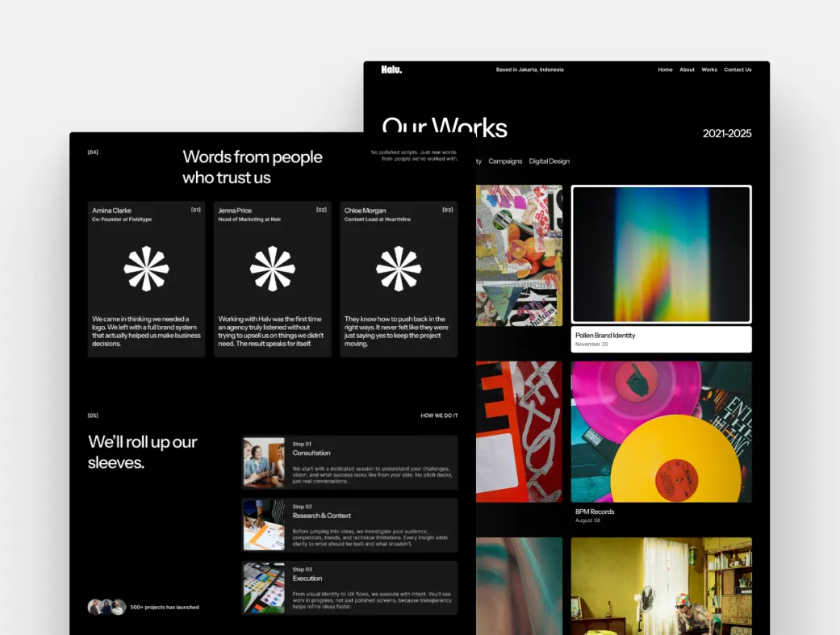Select the Campaigns filter tab
Viewport: 840px width, 635px height.
505,161
